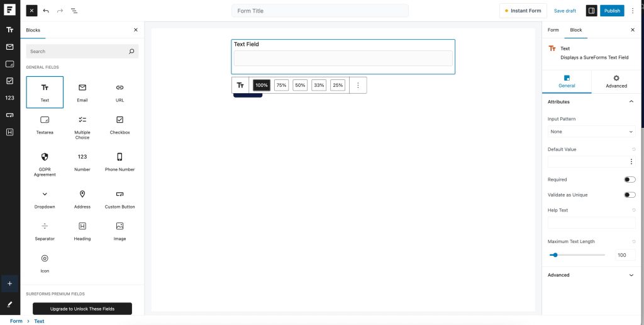Screen dimensions: 644x325
Task: Click the Instant Form button
Action: coord(523,11)
